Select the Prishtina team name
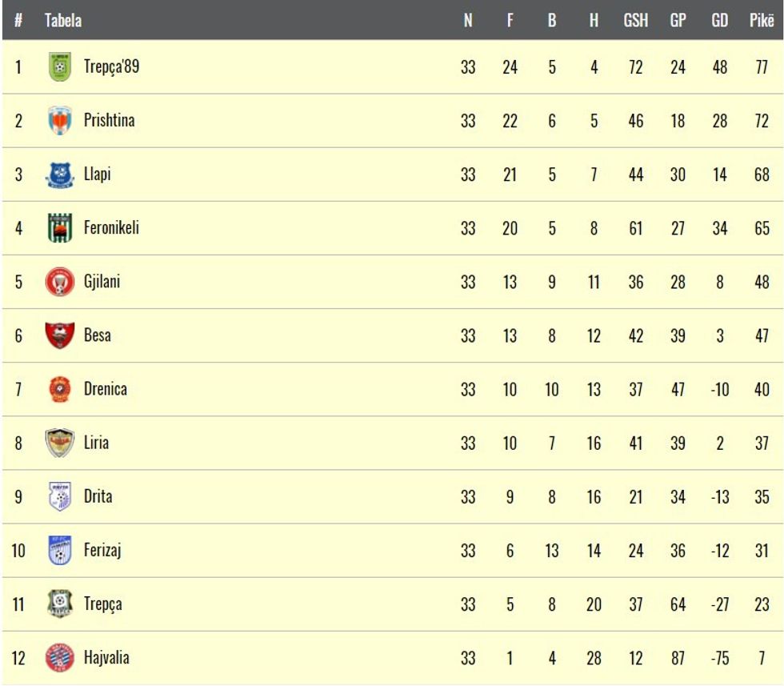The height and width of the screenshot is (686, 784). pos(109,121)
